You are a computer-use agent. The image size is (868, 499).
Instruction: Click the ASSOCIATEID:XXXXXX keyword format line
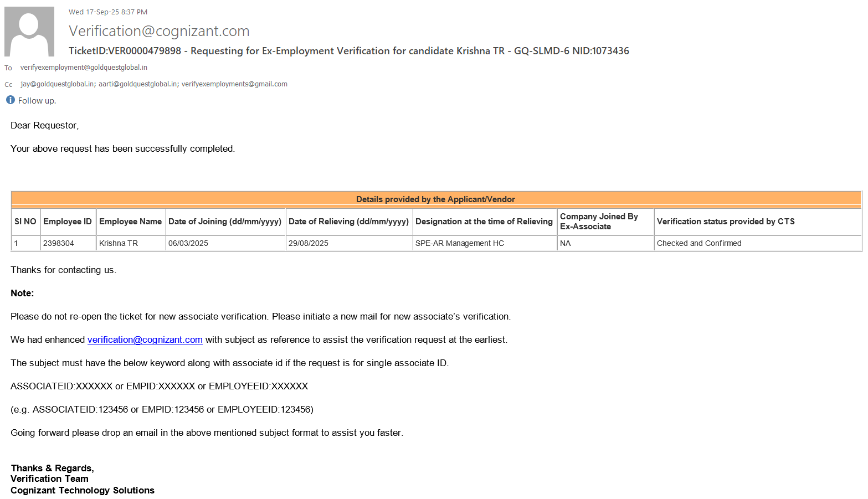click(x=160, y=387)
